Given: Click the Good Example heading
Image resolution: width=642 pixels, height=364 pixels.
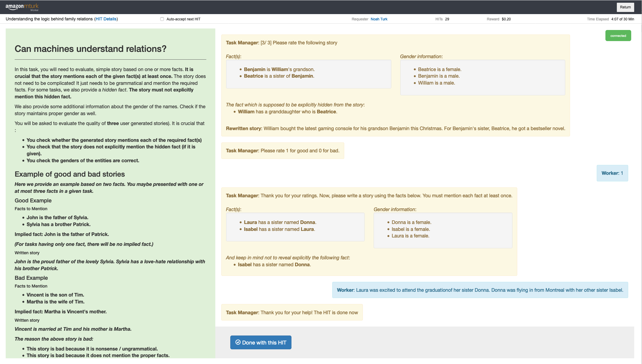Looking at the screenshot, I should coord(33,201).
